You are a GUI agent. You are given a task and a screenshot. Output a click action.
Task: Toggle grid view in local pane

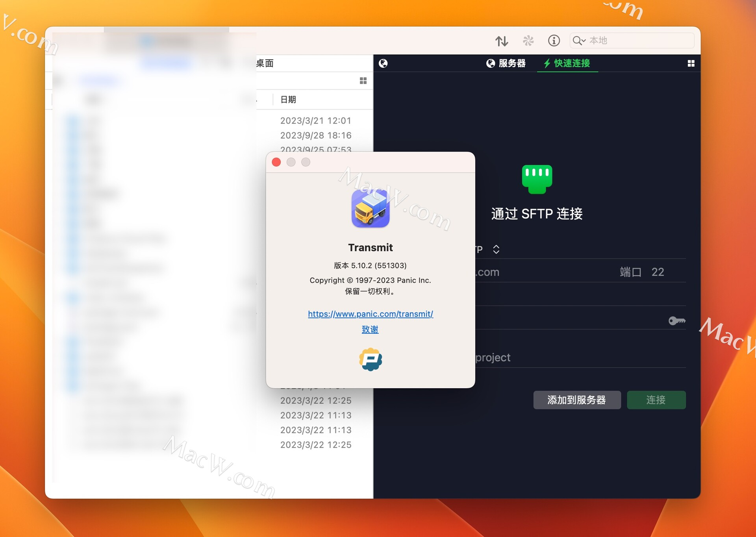tap(363, 81)
